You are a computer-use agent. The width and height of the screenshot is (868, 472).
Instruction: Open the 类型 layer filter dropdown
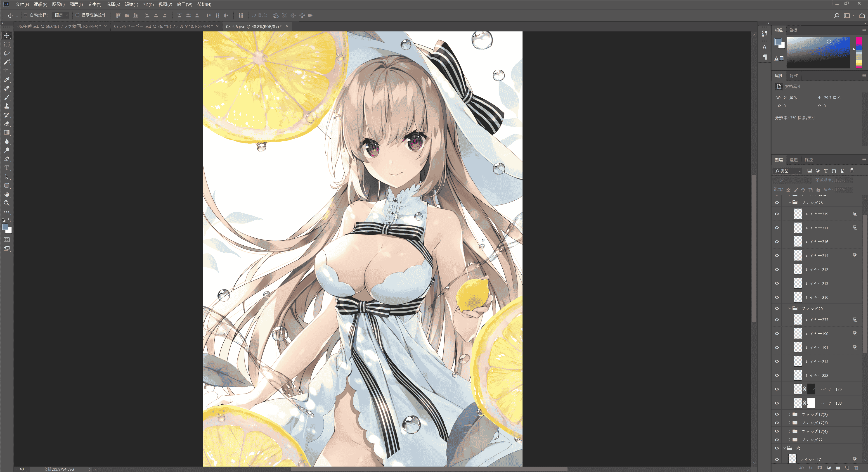(788, 171)
